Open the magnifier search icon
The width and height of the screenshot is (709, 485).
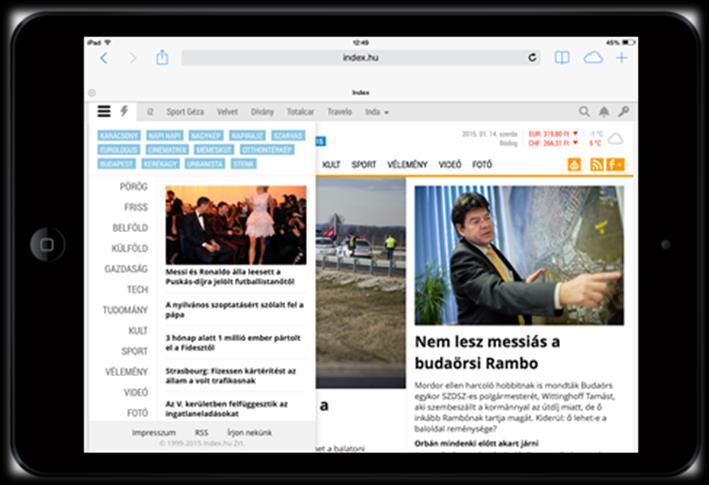tap(584, 111)
